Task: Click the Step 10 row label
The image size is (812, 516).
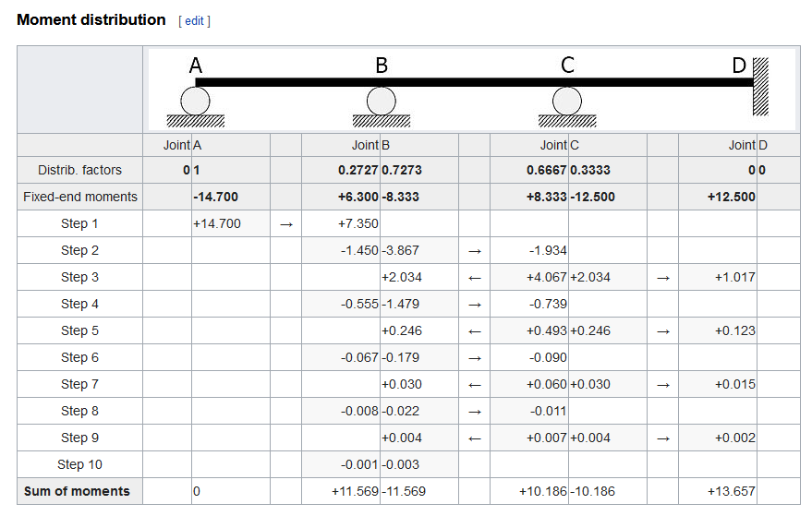Action: point(79,465)
